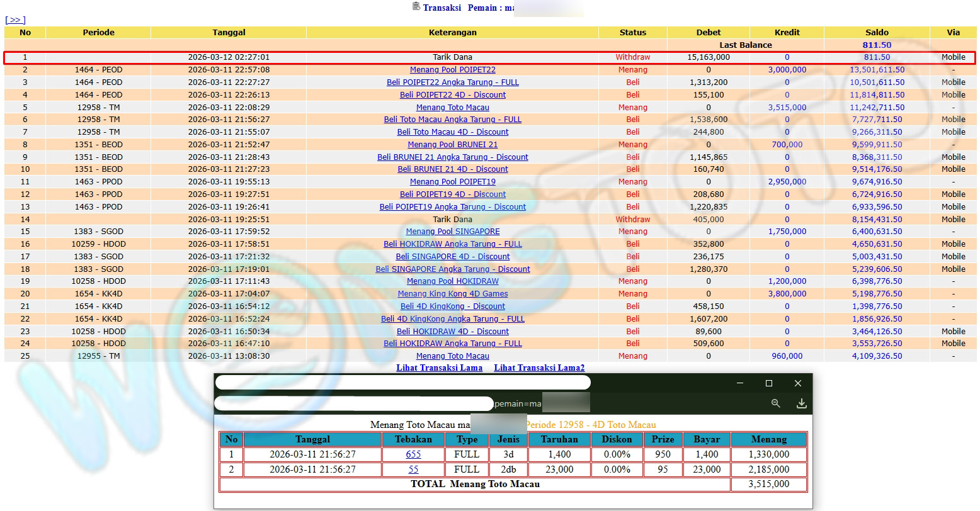Viewport: 980px width, 511px height.
Task: Select the Tarik Dana withdraw row 1
Action: pos(452,57)
